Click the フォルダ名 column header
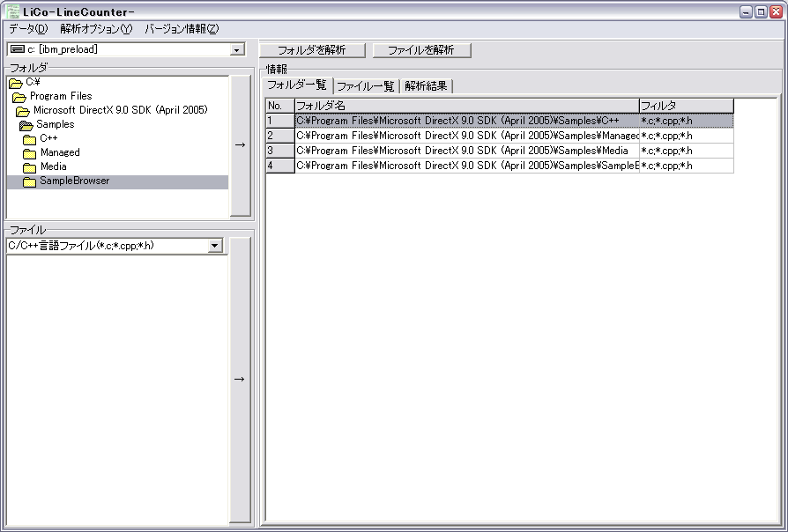Viewport: 788px width, 532px height. click(x=467, y=106)
